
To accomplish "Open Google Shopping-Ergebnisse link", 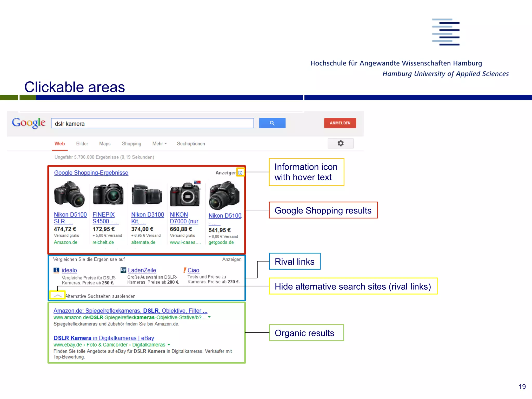I will click(x=91, y=173).
